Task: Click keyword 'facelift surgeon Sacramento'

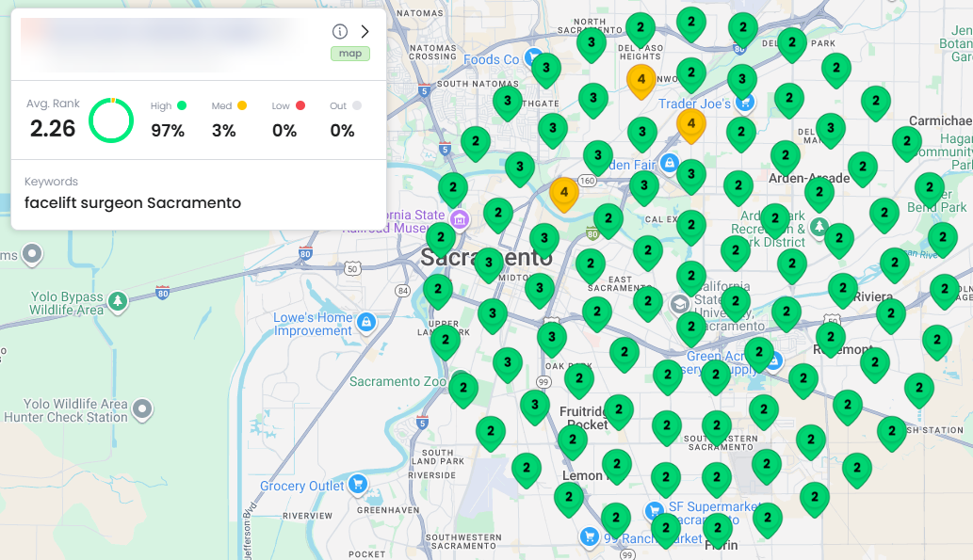Action: (133, 202)
